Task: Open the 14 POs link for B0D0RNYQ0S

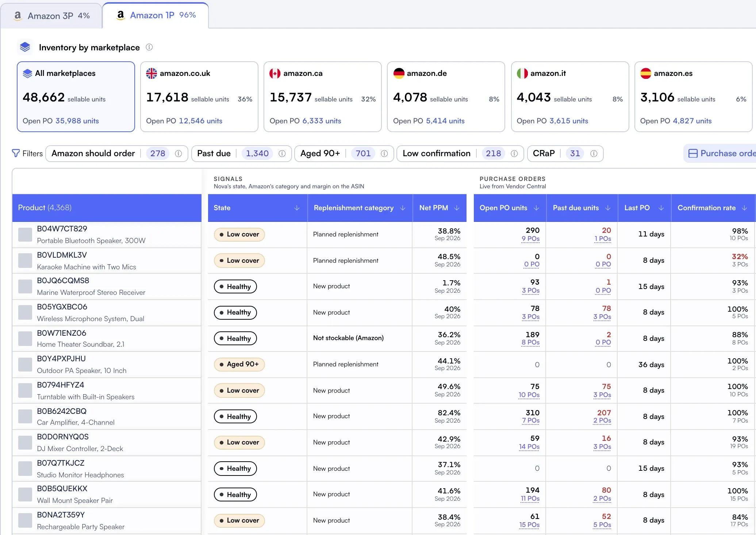Action: pos(529,447)
